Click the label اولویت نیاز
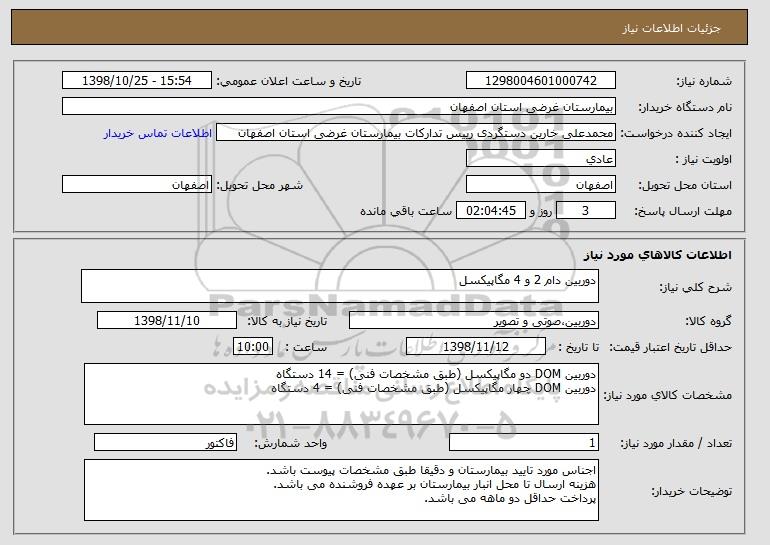 [704, 159]
